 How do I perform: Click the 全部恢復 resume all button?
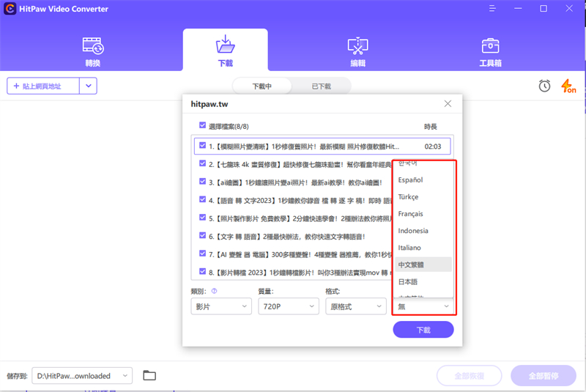469,376
